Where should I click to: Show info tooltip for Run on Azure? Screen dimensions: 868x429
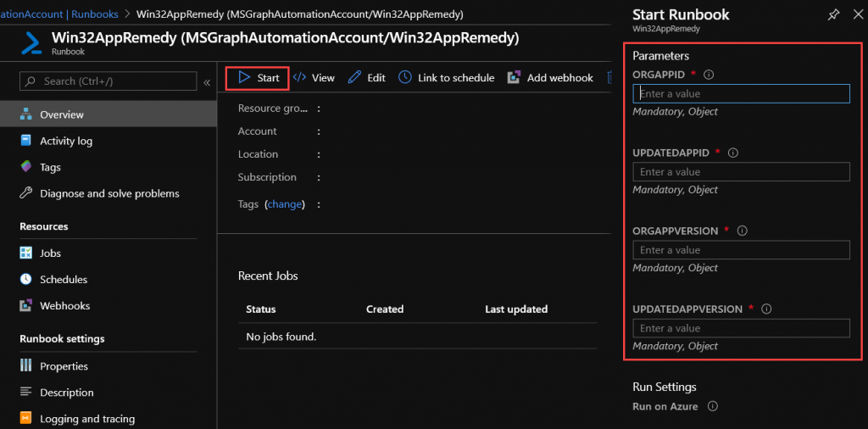point(713,406)
